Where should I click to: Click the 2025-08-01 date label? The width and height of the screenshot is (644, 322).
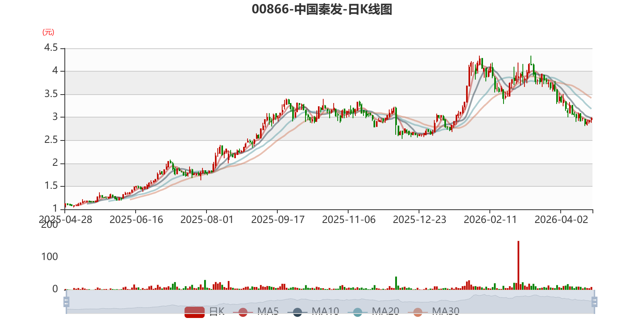coord(207,219)
